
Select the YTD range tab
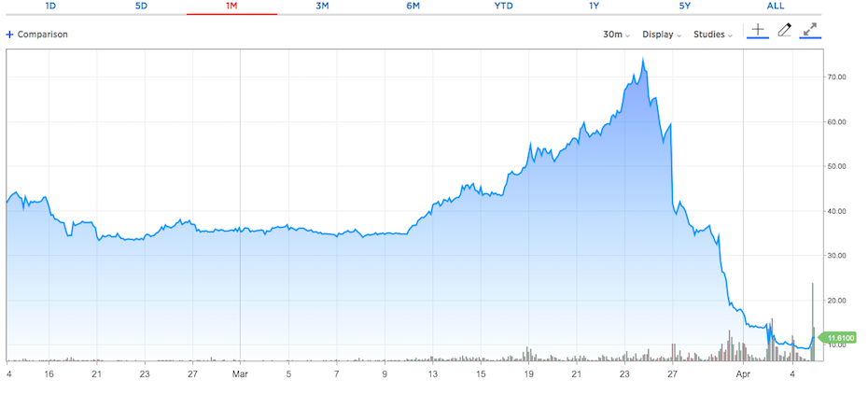[504, 7]
